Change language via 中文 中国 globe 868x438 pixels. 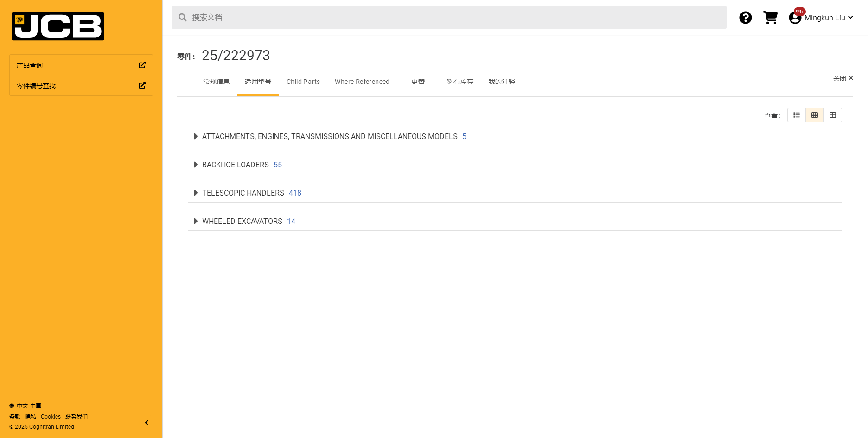tap(26, 406)
